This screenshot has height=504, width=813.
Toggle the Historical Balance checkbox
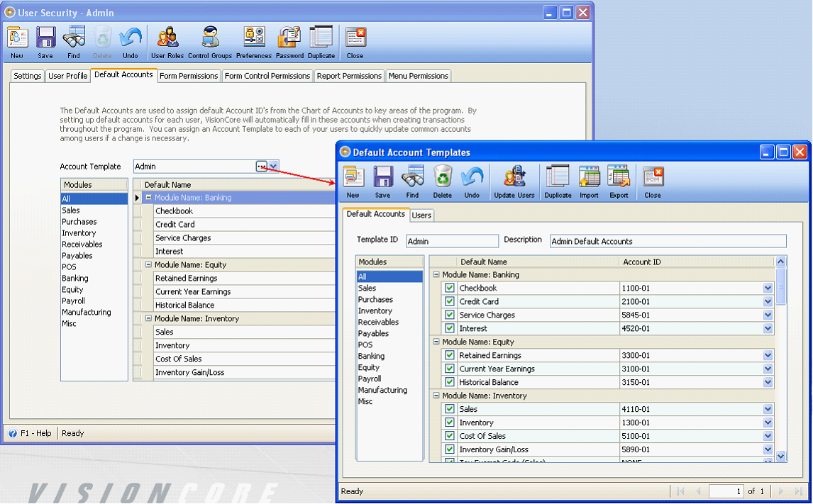point(450,382)
